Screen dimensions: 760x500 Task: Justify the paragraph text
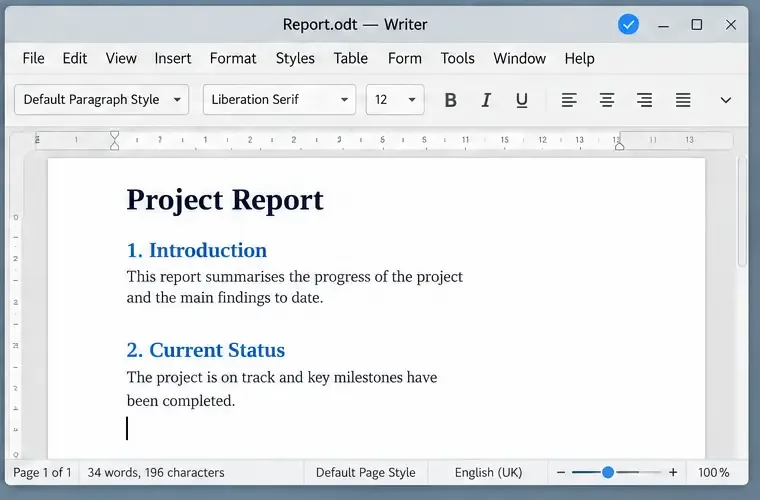(x=683, y=100)
